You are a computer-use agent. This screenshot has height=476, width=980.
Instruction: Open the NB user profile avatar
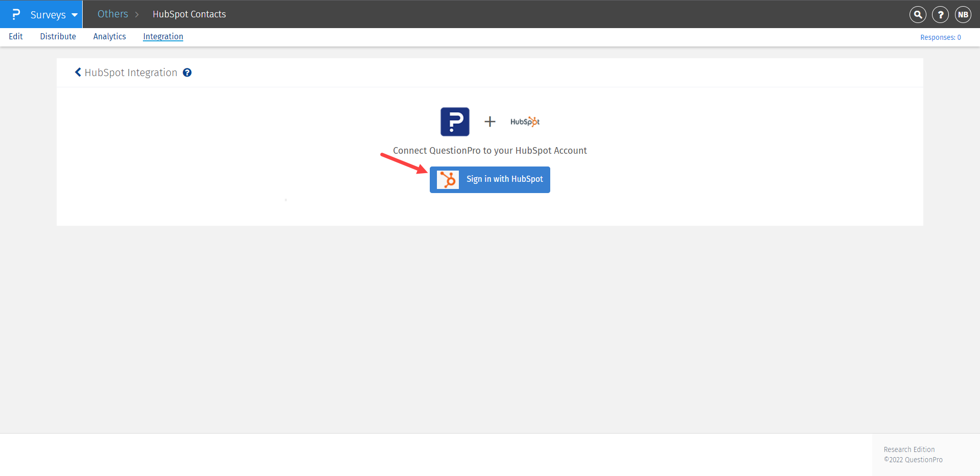963,14
